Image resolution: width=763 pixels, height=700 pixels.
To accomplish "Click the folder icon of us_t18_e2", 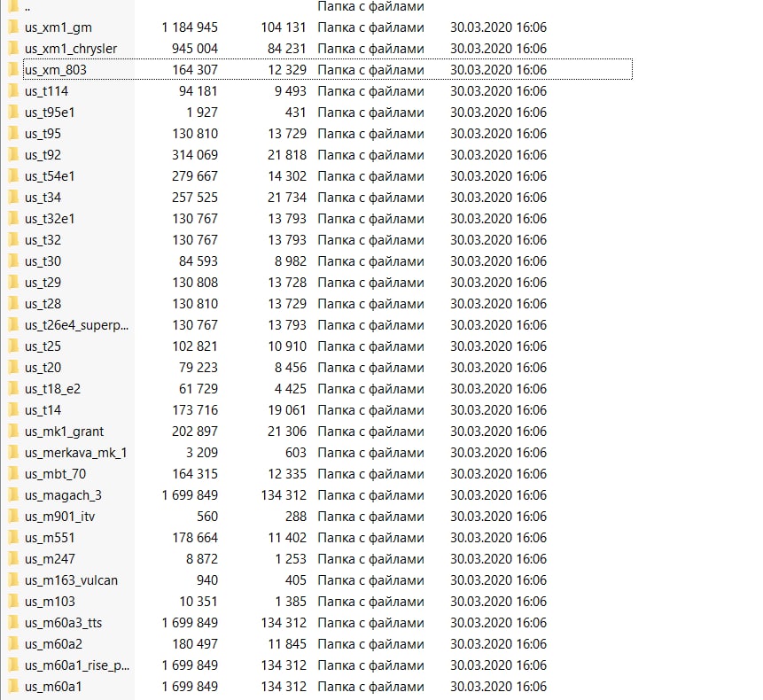I will (13, 389).
